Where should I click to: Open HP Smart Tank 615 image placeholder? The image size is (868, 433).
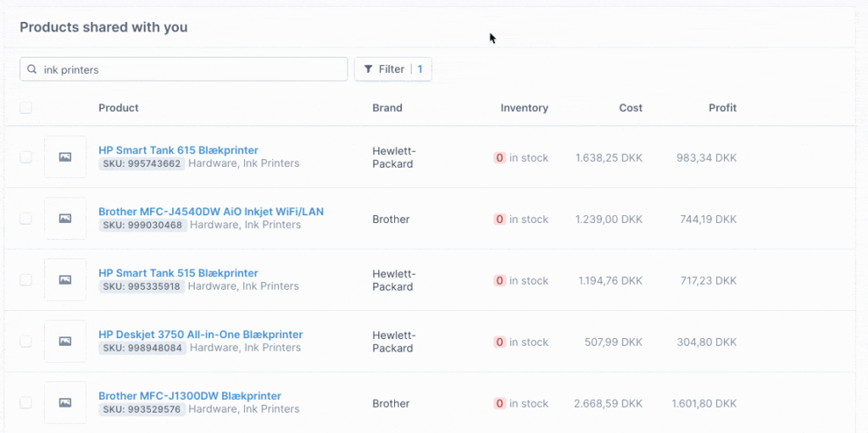pos(65,158)
